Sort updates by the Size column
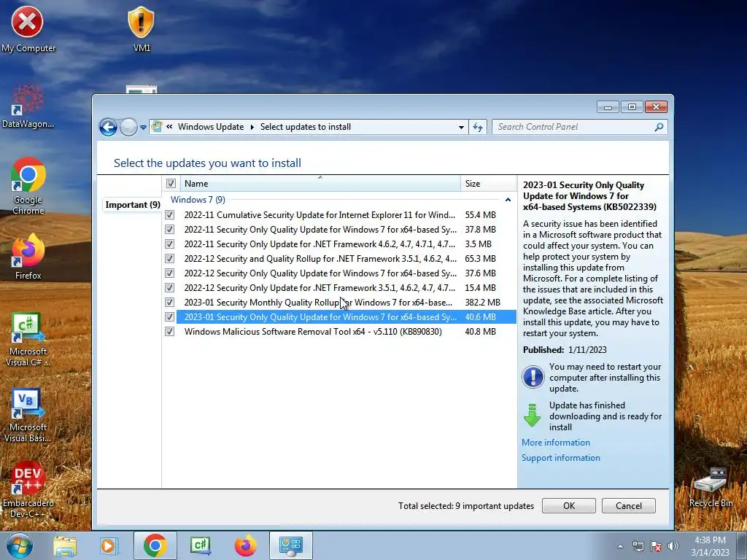 coord(488,183)
